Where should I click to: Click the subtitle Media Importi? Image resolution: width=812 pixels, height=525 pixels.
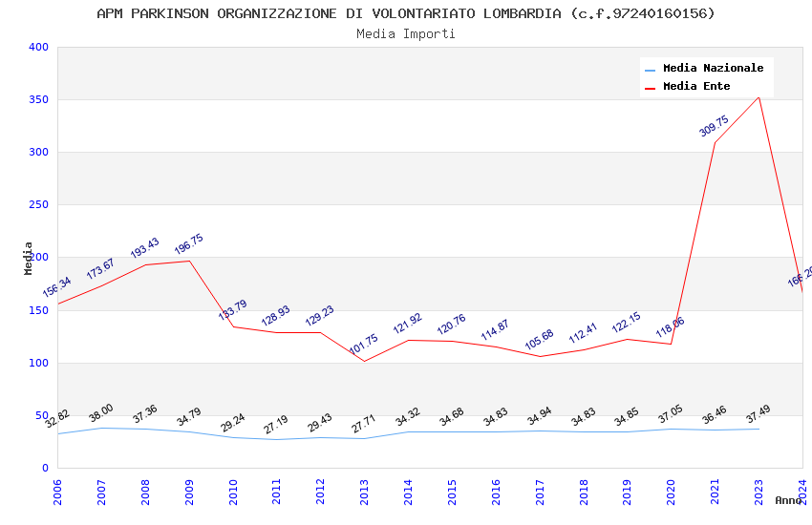coord(405,34)
